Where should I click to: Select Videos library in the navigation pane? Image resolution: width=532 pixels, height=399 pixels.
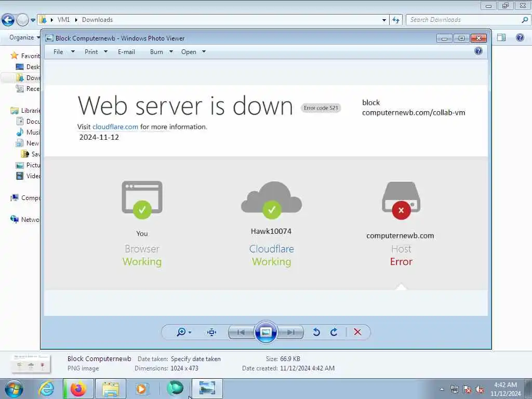[x=28, y=176]
